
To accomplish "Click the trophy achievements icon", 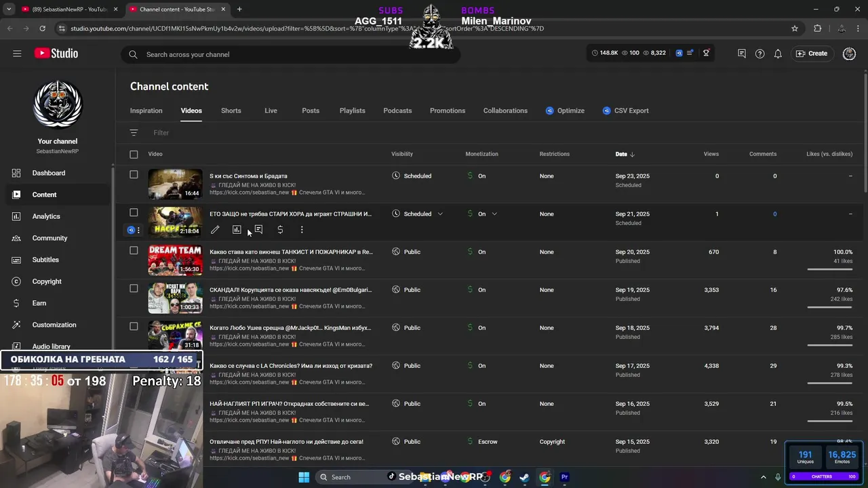I will [706, 53].
